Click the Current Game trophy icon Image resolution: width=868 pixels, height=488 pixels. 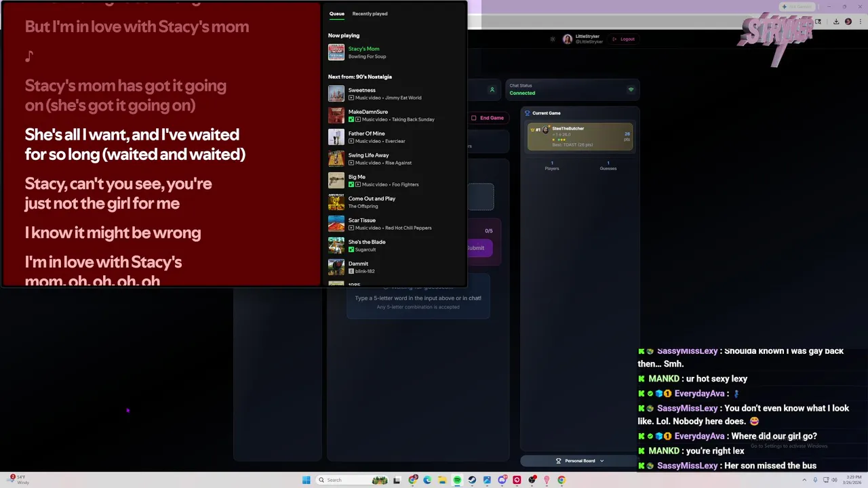[528, 113]
